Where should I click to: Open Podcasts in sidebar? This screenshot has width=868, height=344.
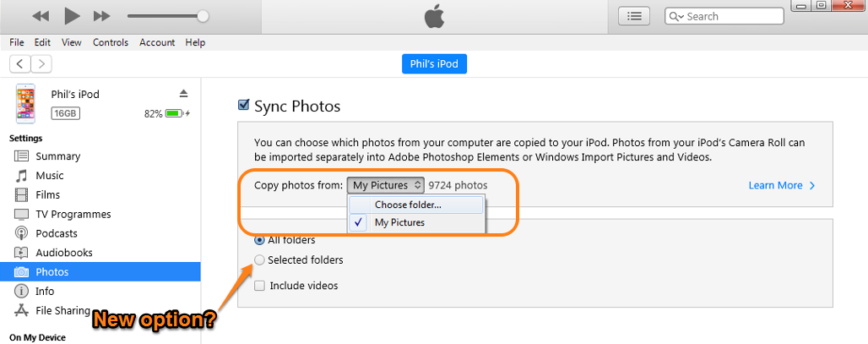pos(56,233)
